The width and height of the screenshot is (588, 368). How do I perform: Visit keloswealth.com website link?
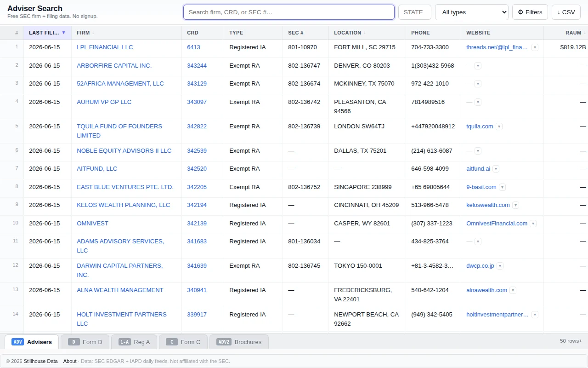click(x=488, y=205)
